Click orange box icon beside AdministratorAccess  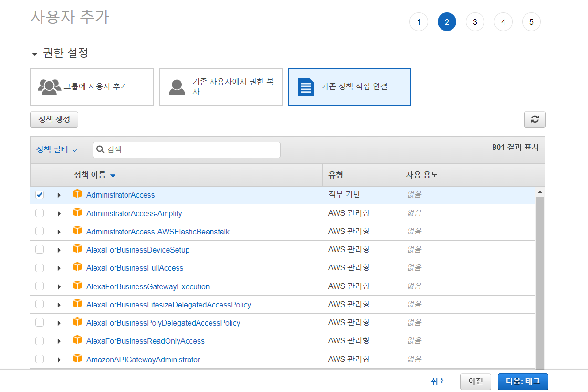click(x=77, y=194)
